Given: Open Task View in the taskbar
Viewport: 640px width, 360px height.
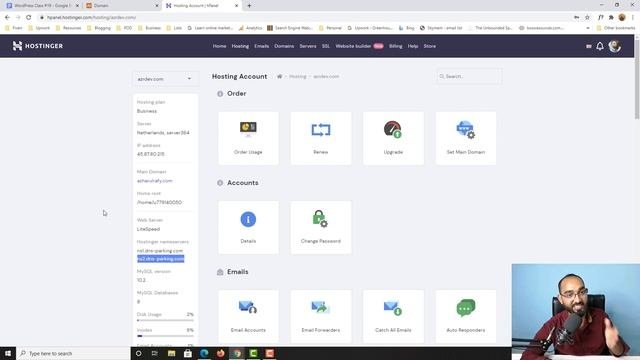Looking at the screenshot, I should click(155, 353).
